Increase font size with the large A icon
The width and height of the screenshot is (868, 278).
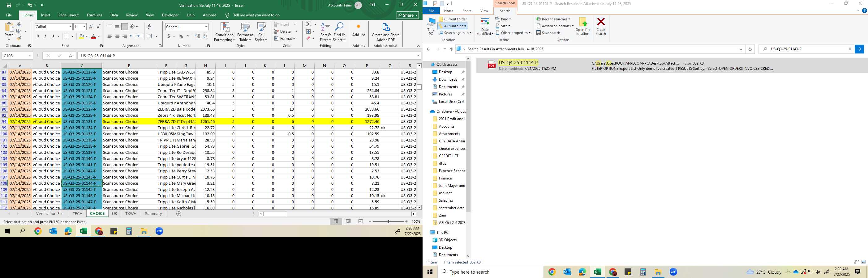pyautogui.click(x=91, y=27)
